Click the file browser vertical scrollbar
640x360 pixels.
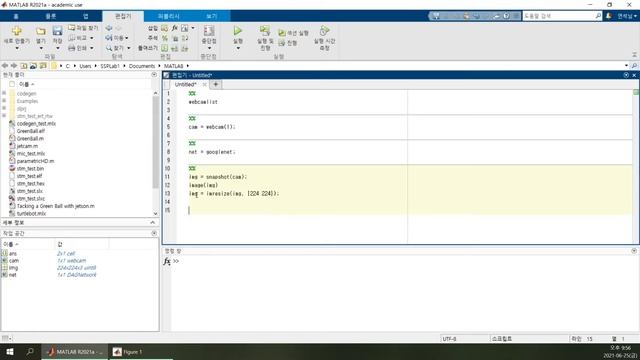pyautogui.click(x=156, y=142)
